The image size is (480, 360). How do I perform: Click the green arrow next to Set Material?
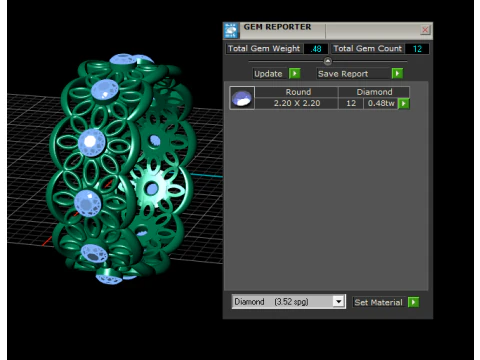[x=413, y=302]
